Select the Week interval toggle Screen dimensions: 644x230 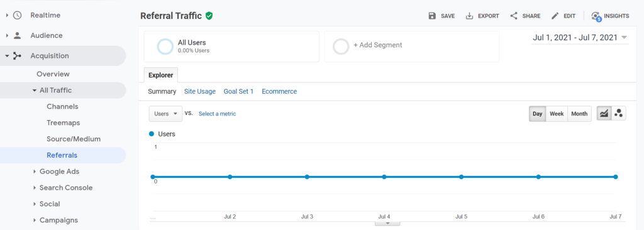pyautogui.click(x=557, y=114)
